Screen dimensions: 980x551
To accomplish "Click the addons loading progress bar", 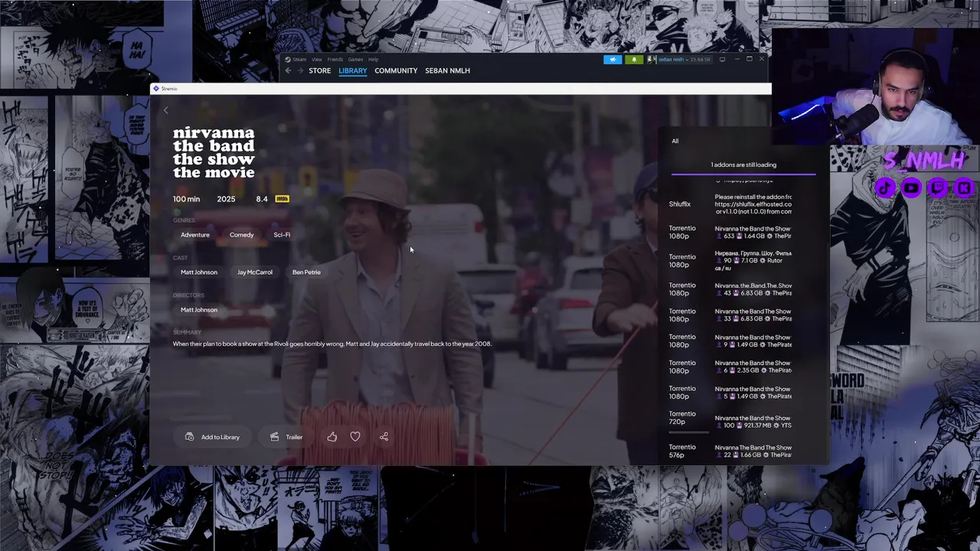I will 743,174.
